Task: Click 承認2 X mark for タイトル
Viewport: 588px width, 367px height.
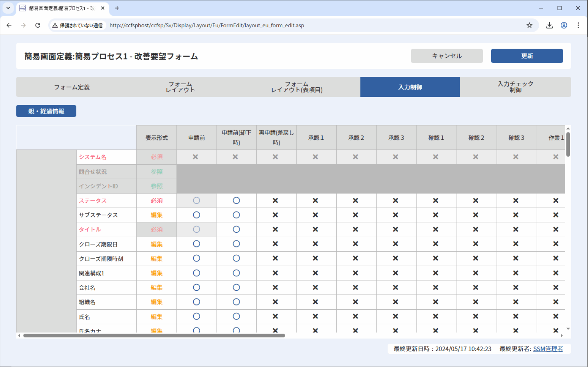Action: click(356, 229)
